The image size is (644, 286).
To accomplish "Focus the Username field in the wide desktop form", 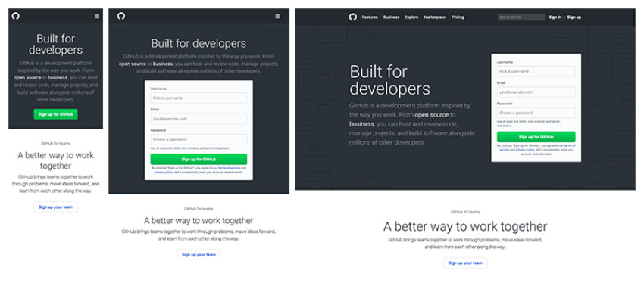I will 536,71.
